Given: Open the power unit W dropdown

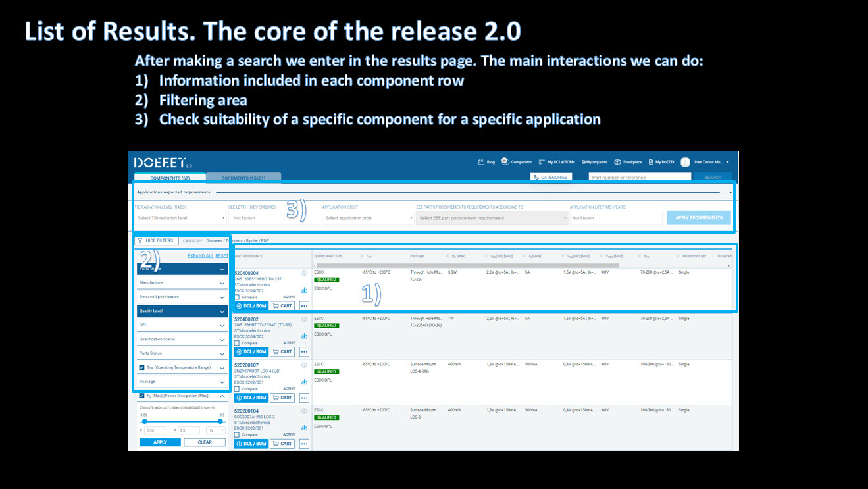Looking at the screenshot, I should pos(215,430).
